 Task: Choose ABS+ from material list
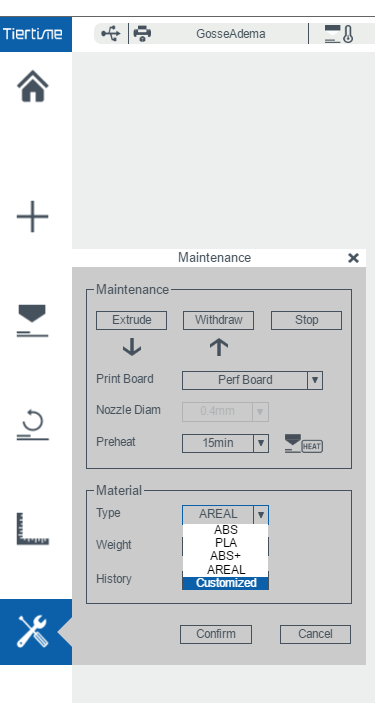coord(226,556)
